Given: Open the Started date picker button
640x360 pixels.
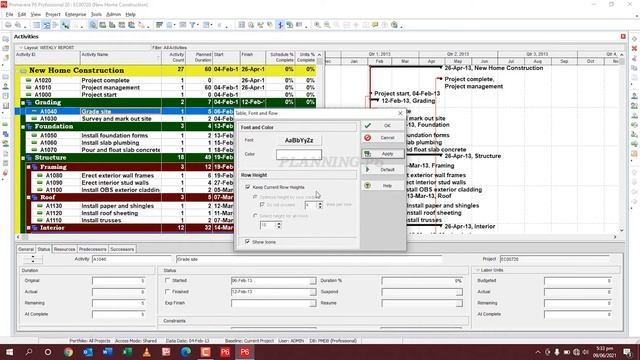Looking at the screenshot, I should coord(312,281).
